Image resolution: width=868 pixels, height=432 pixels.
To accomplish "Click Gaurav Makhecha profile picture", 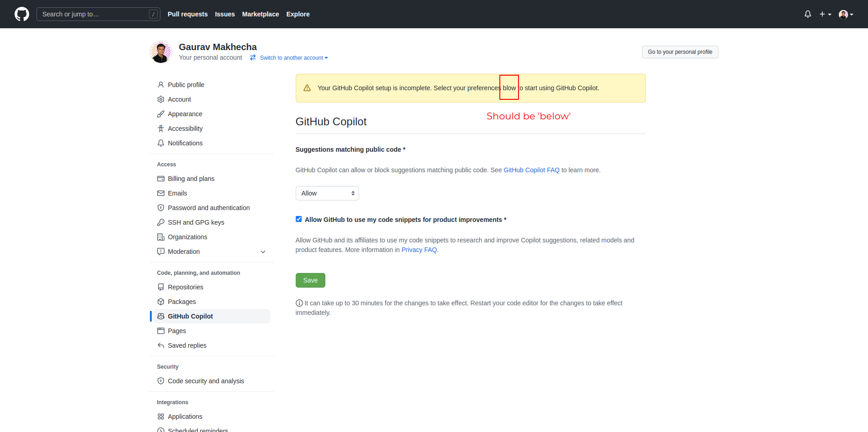I will pyautogui.click(x=161, y=52).
